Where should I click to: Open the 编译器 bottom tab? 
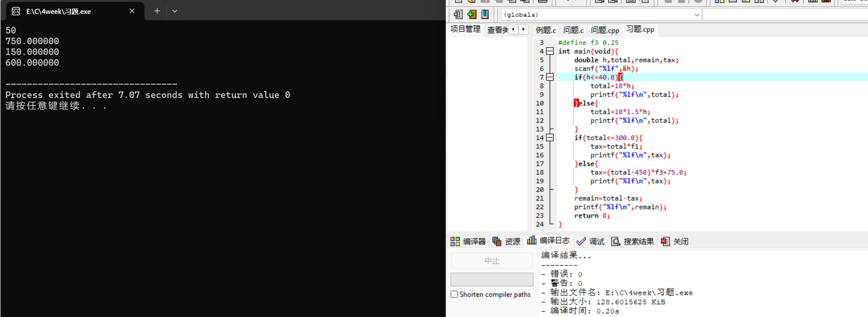coord(468,241)
